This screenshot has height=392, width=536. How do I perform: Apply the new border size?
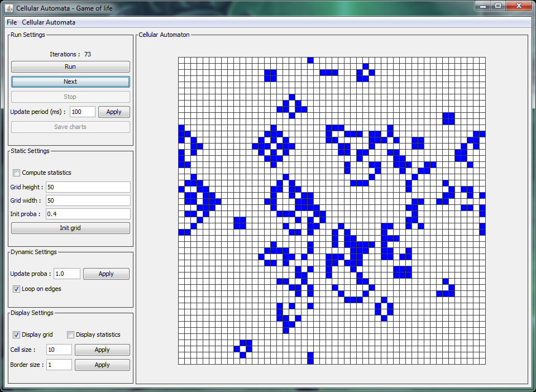tap(102, 365)
